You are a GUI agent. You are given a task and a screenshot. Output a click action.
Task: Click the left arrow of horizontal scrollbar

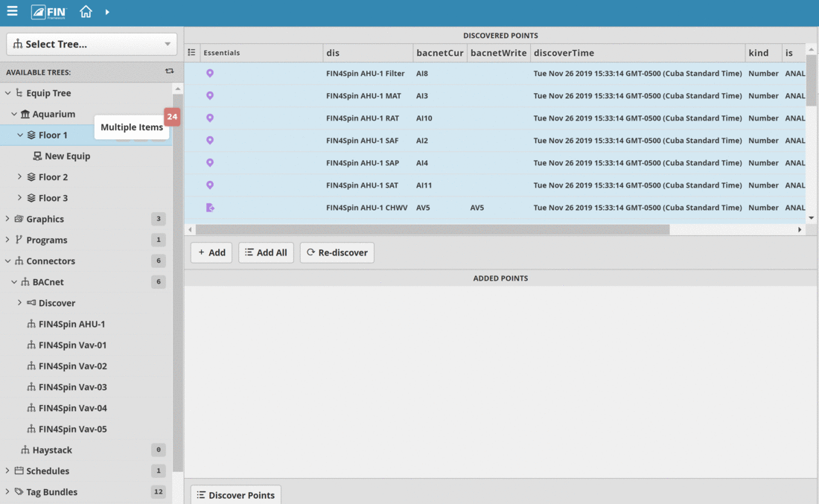[x=190, y=230]
